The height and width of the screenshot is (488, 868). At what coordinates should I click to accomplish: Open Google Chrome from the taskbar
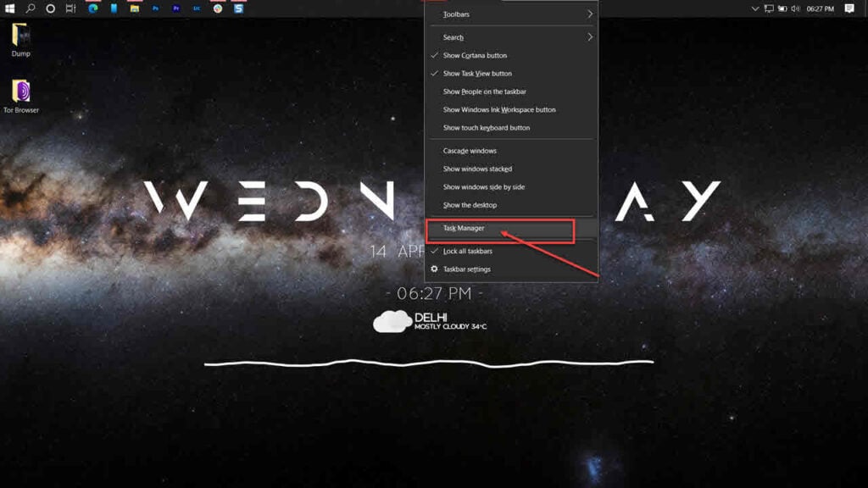pos(218,8)
